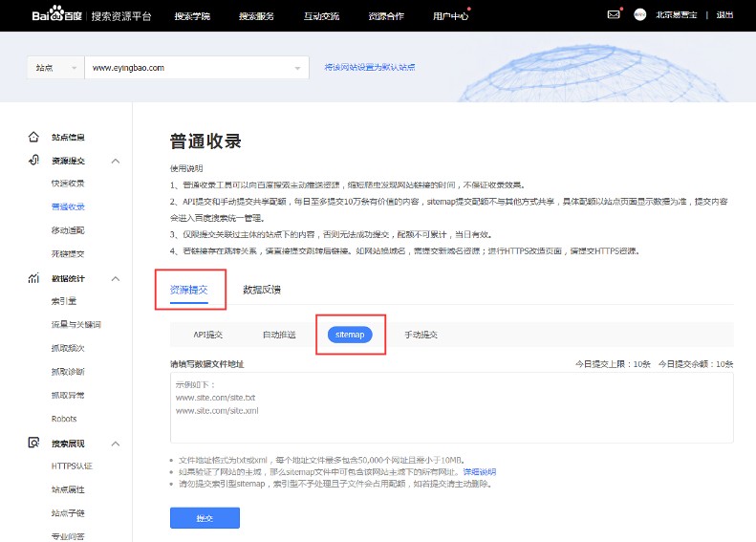Open the mail messages envelope icon
The image size is (756, 542).
coord(614,15)
